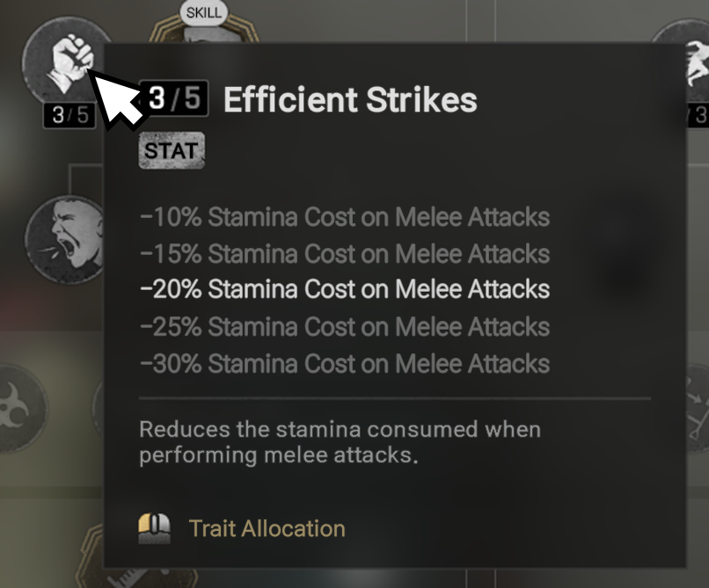Click the stamina reduction description text

click(x=340, y=442)
